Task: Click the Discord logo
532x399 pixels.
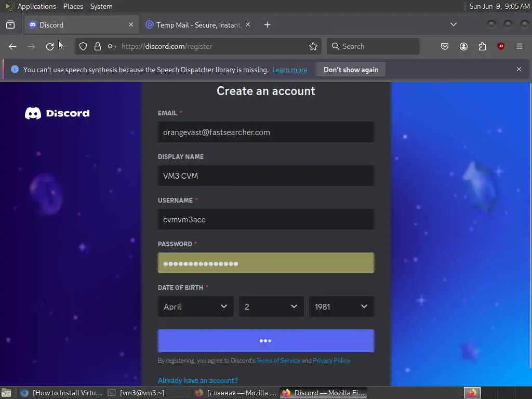Action: point(57,113)
